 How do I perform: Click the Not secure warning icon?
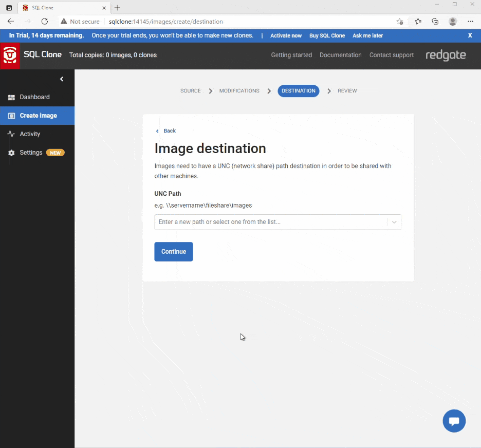pos(64,22)
